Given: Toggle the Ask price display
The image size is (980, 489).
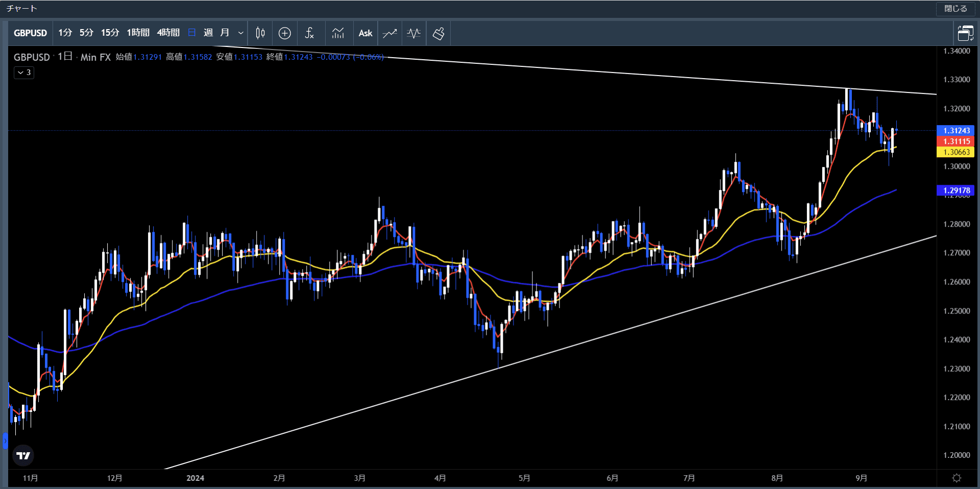Looking at the screenshot, I should [x=365, y=33].
